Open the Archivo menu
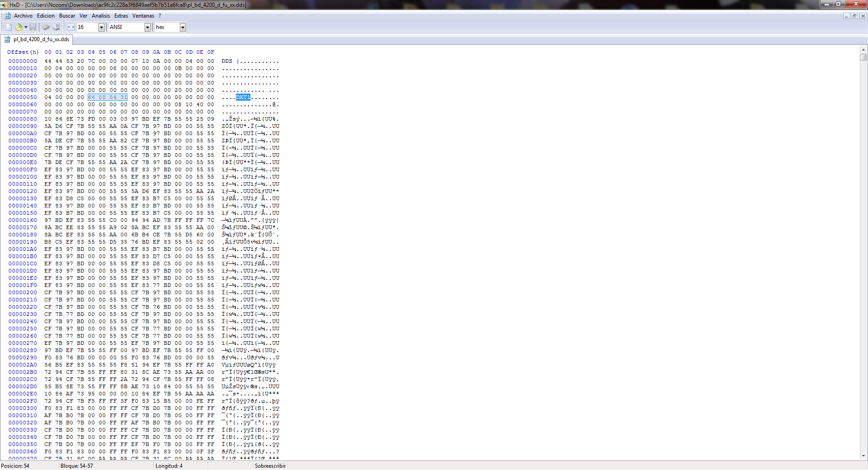Image resolution: width=868 pixels, height=470 pixels. tap(23, 16)
